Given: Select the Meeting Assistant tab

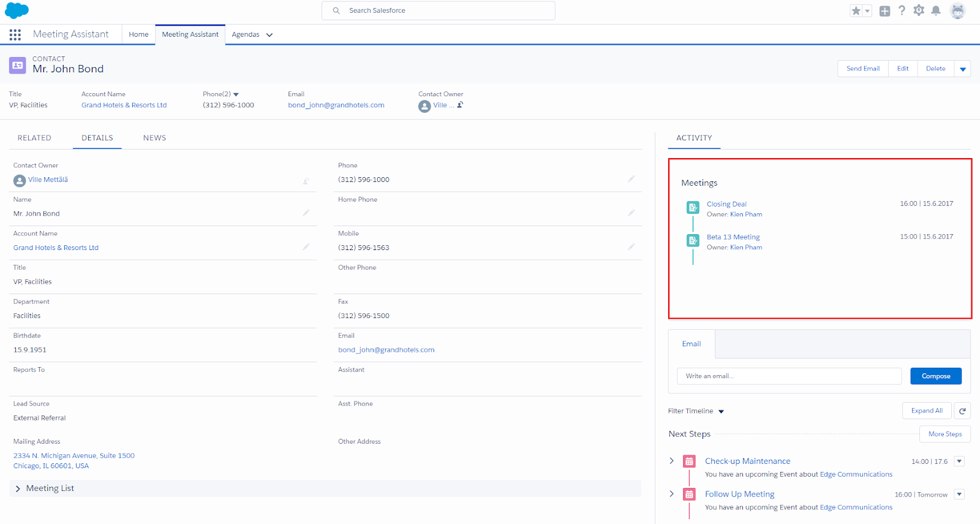Looking at the screenshot, I should point(190,34).
